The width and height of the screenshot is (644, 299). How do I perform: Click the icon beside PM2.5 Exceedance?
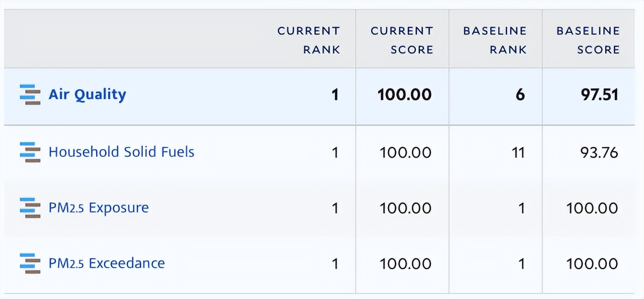tap(30, 263)
